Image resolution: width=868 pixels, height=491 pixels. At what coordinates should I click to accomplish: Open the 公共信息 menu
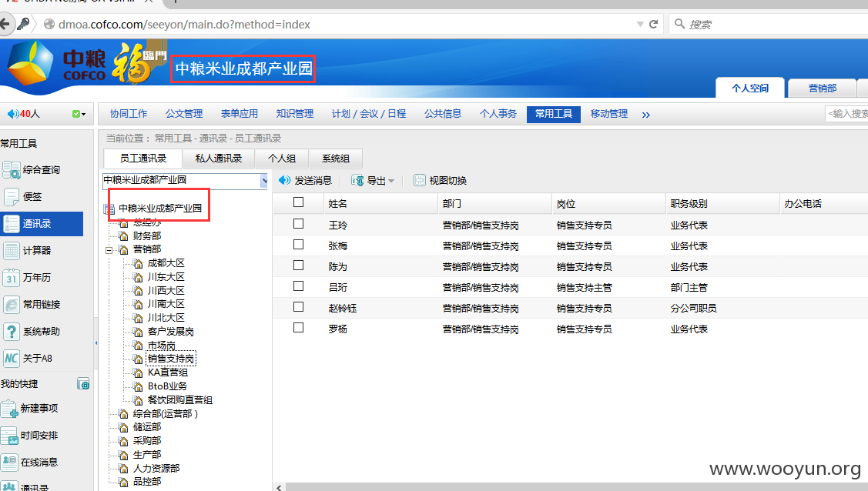[x=443, y=114]
